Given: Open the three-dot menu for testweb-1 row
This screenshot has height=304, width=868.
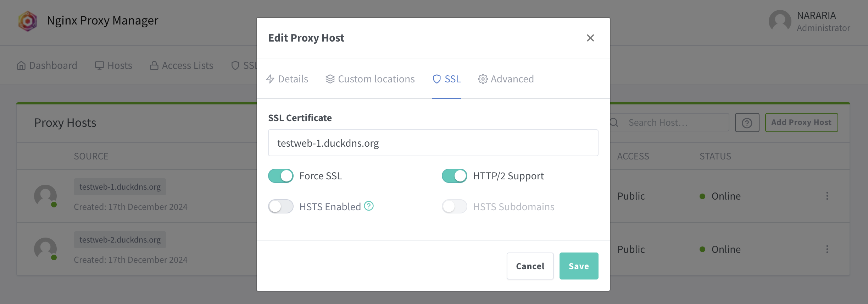Looking at the screenshot, I should [827, 196].
